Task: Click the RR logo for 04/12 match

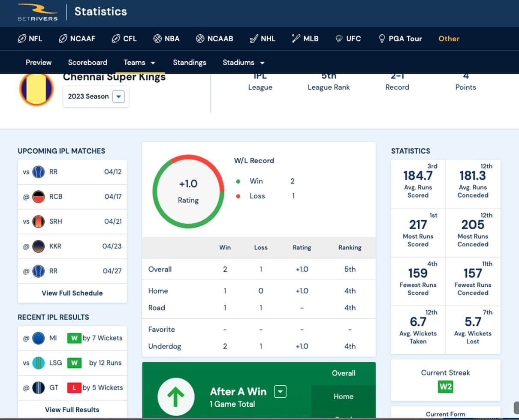Action: pos(39,172)
